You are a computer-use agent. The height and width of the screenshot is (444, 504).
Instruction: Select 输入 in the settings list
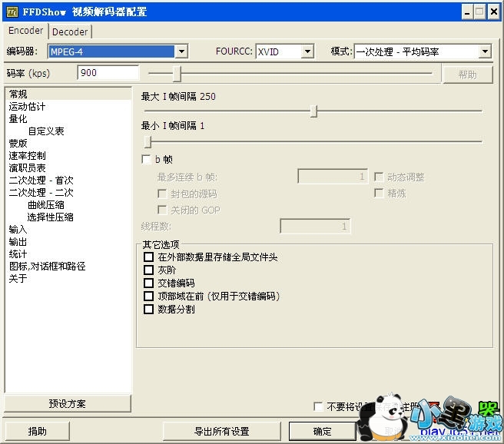pyautogui.click(x=18, y=229)
